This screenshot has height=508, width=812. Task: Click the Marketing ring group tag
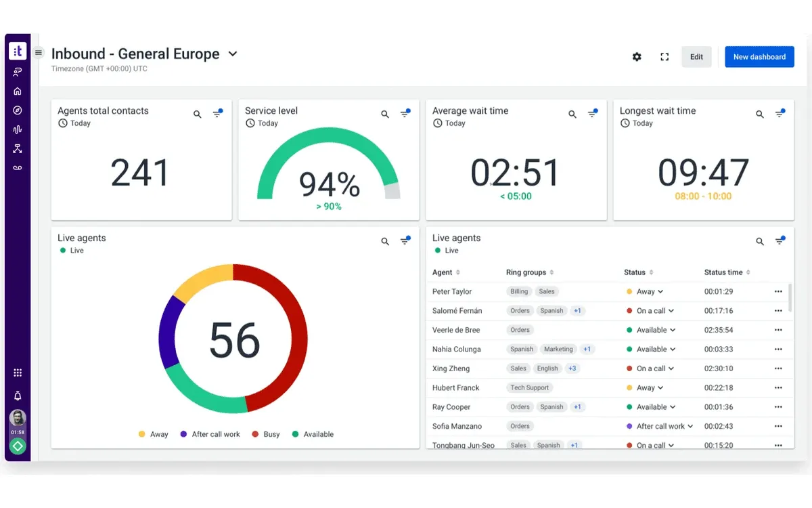[x=559, y=350]
